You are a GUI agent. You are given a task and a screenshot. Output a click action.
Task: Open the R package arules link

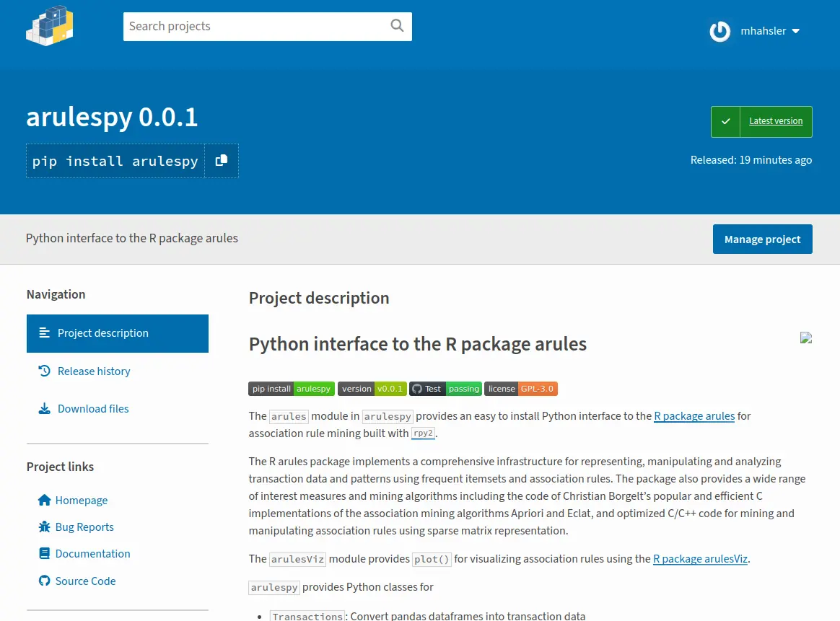click(x=694, y=416)
